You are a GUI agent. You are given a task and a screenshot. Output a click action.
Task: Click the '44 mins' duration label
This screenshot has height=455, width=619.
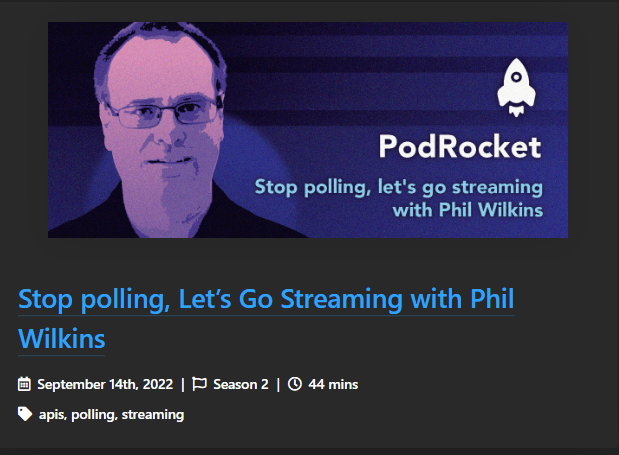coord(333,384)
